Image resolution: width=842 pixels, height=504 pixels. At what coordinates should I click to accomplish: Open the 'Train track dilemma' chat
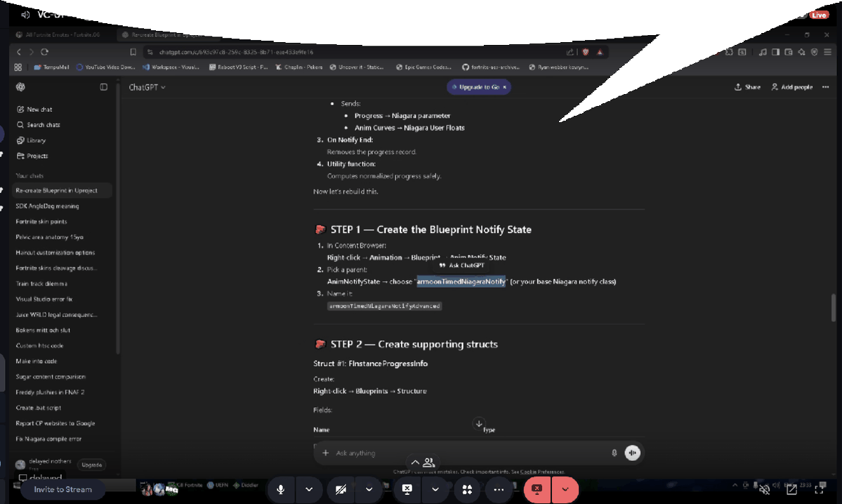(x=41, y=284)
